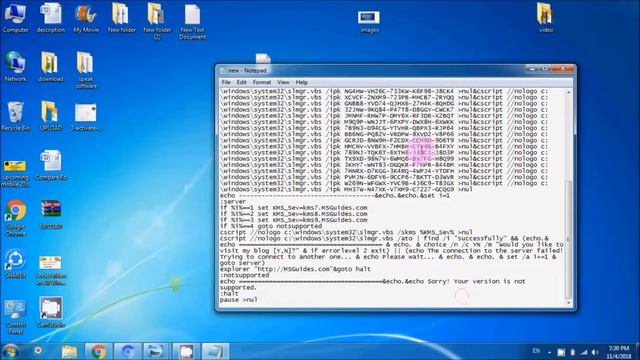Viewport: 640px width, 360px height.
Task: Select the 1-activate desktop file icon
Action: 86,116
